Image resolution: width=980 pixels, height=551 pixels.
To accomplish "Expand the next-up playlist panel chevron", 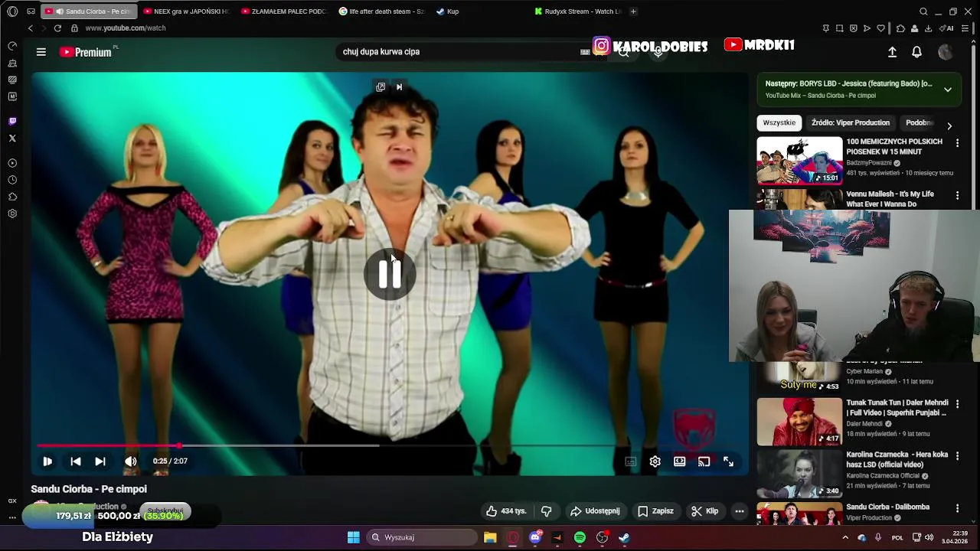I will click(947, 90).
